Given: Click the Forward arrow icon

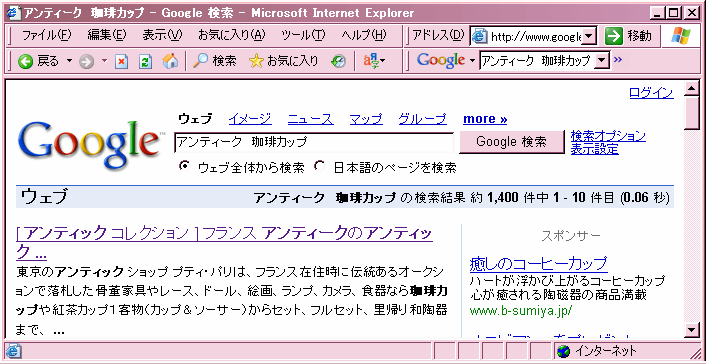Looking at the screenshot, I should 86,61.
